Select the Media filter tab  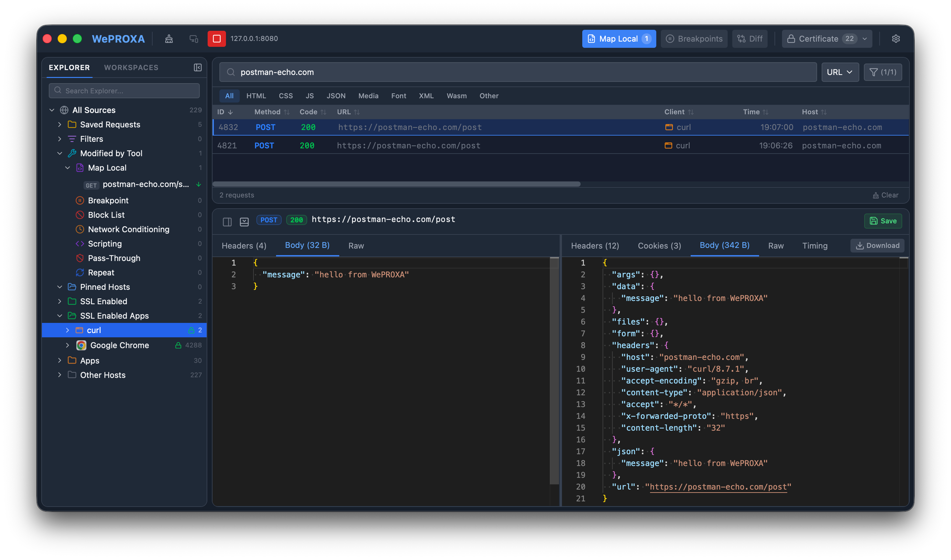[x=368, y=96]
